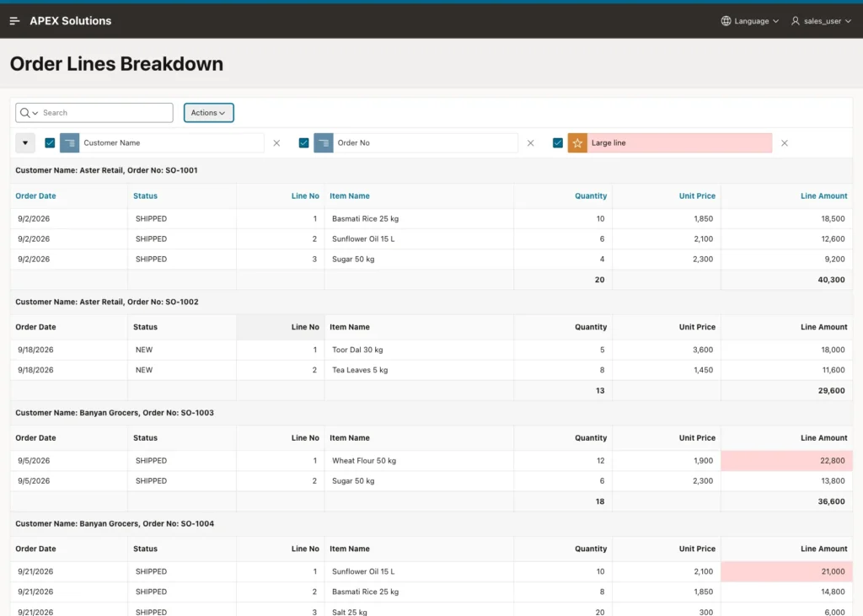Click into the Search field
Image resolution: width=863 pixels, height=616 pixels.
coord(106,113)
